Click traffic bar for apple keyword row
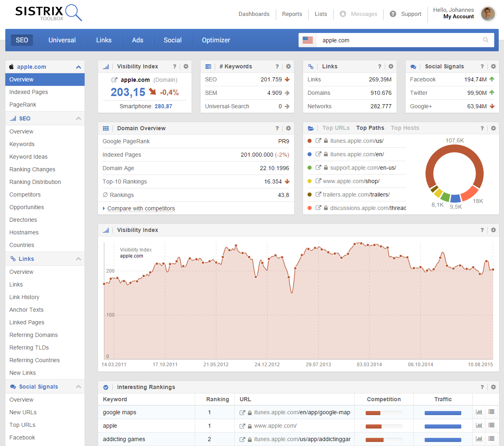 [443, 426]
